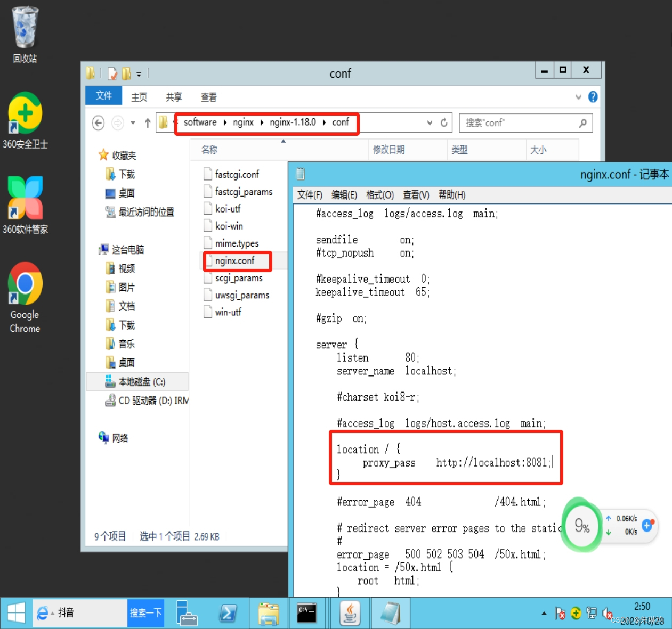Click the back navigation arrow in Explorer

(98, 122)
